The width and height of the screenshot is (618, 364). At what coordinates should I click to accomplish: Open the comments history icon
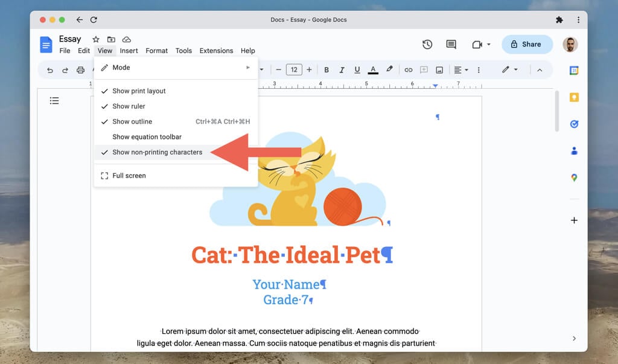(451, 44)
